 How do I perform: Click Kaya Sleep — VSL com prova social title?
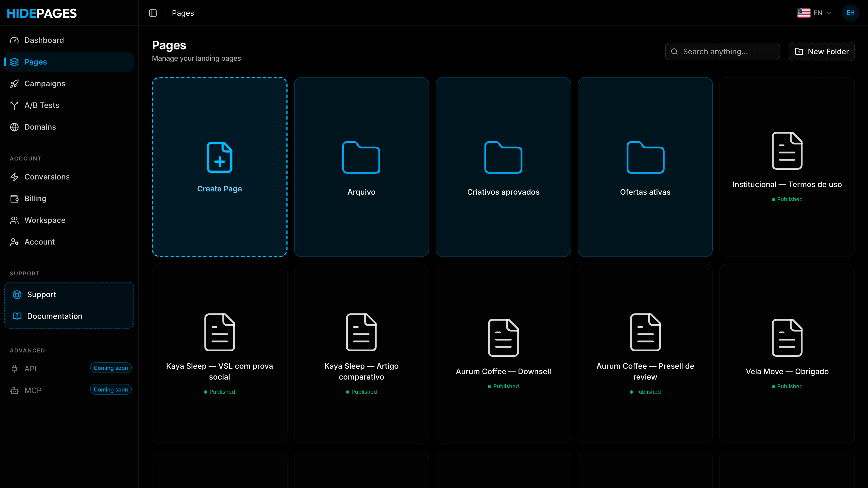[x=219, y=371]
